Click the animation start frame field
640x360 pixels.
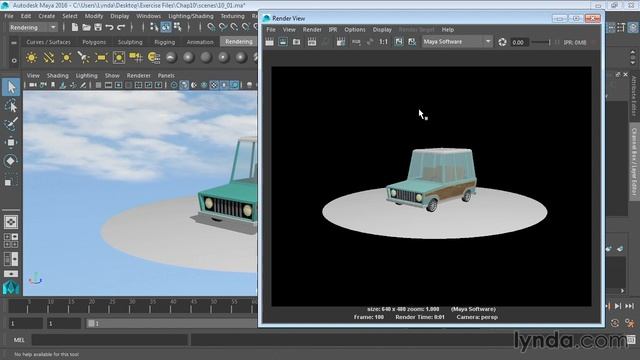point(26,323)
